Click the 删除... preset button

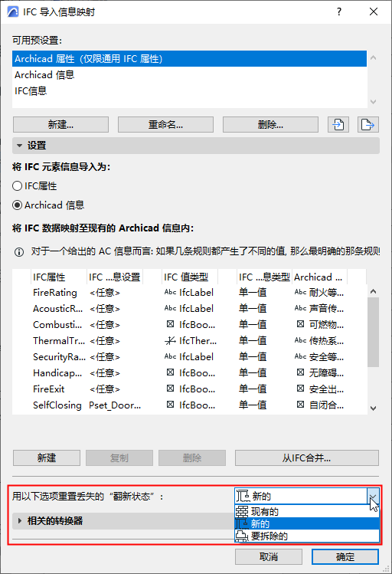click(270, 124)
